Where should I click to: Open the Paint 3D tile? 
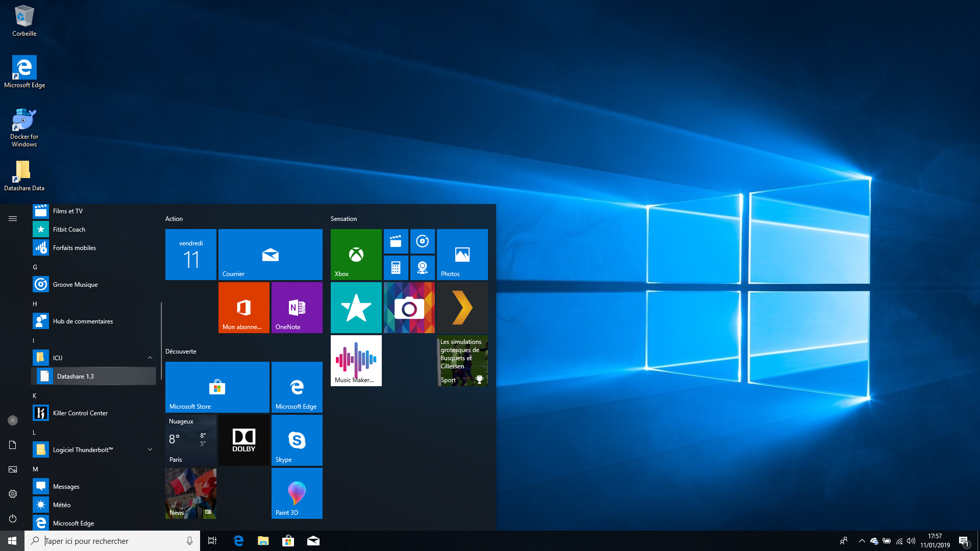297,493
